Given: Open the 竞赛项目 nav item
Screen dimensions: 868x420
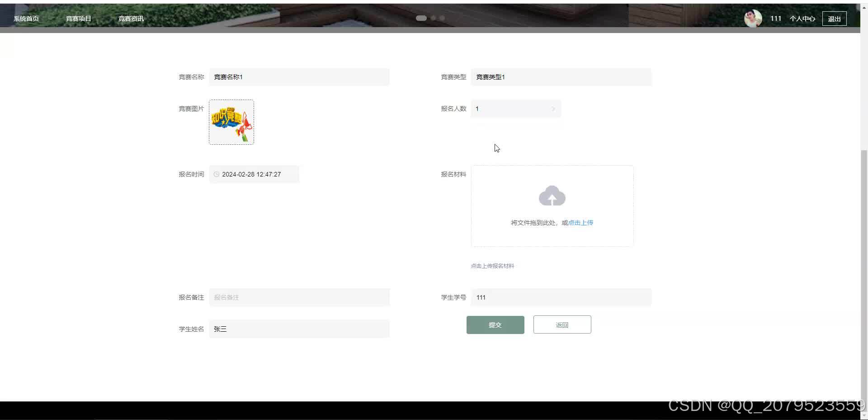Looking at the screenshot, I should (x=79, y=19).
